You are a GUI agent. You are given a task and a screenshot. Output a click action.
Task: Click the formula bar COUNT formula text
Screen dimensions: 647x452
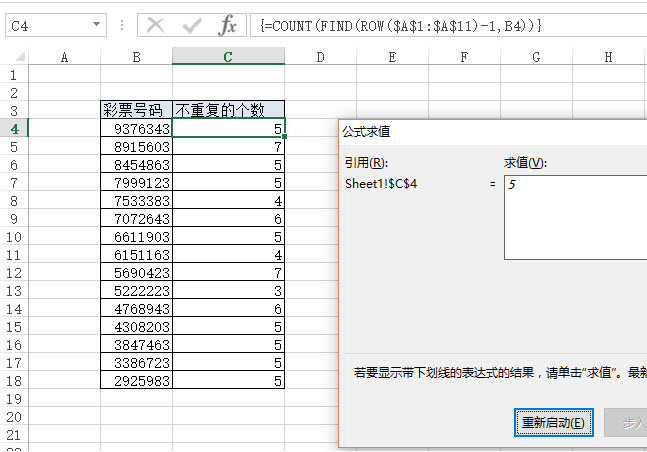pyautogui.click(x=400, y=26)
